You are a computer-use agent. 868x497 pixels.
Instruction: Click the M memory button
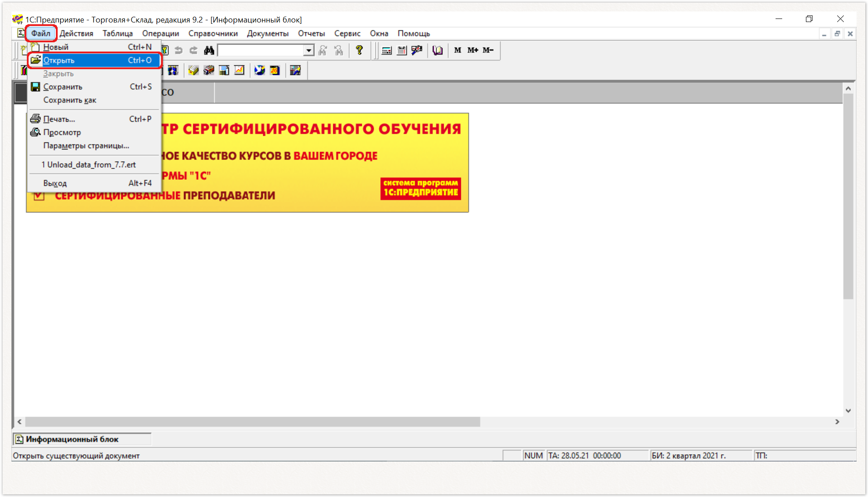click(458, 50)
